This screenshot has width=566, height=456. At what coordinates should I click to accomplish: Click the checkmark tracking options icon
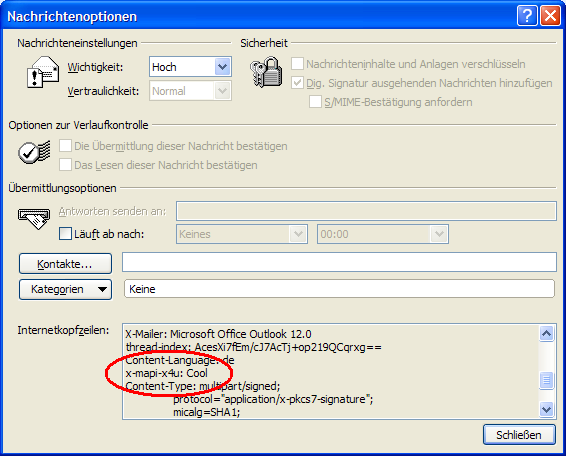34,152
